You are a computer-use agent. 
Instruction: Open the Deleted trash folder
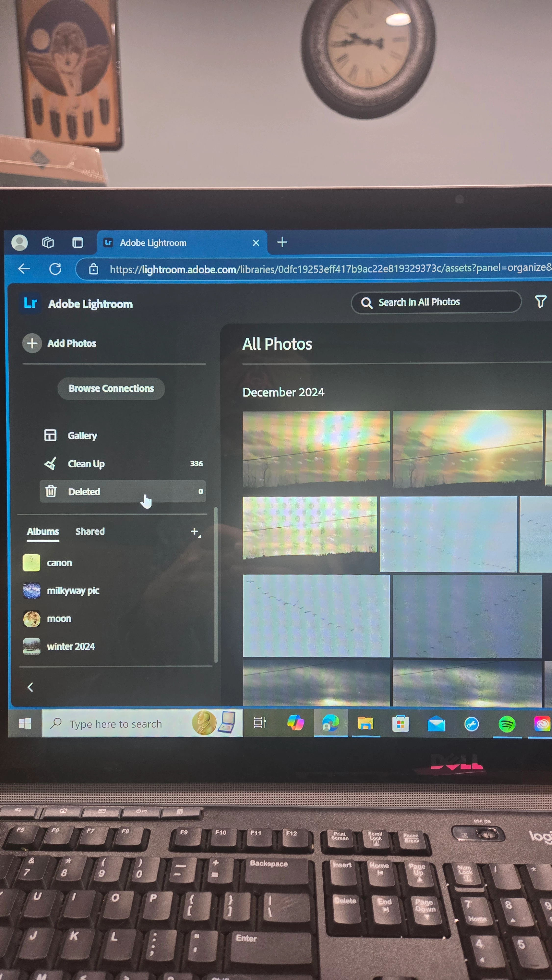(84, 491)
